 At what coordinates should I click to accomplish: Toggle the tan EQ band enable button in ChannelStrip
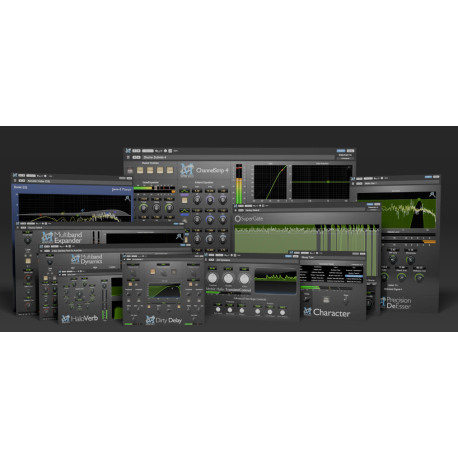[x=184, y=200]
